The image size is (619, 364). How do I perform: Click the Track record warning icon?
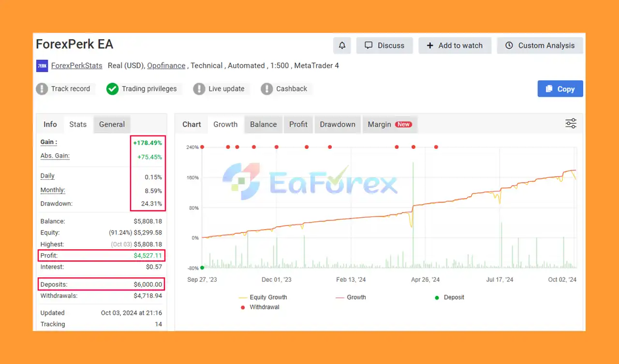point(42,89)
